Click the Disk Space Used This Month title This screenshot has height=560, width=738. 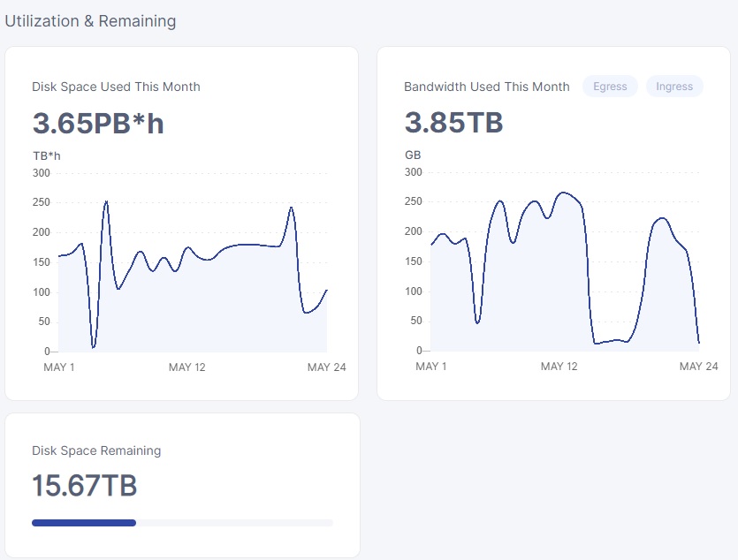[116, 87]
